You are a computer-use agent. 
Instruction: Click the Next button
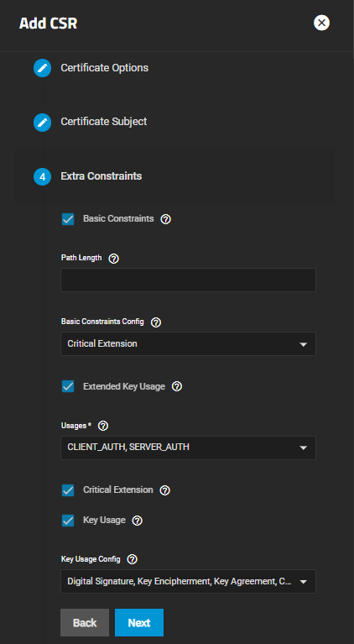point(139,623)
